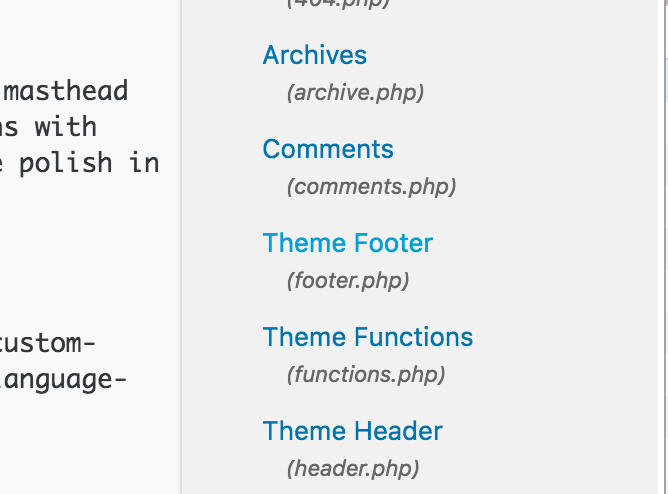The width and height of the screenshot is (668, 494).
Task: Click the (functions.php) filename label
Action: coord(366,375)
